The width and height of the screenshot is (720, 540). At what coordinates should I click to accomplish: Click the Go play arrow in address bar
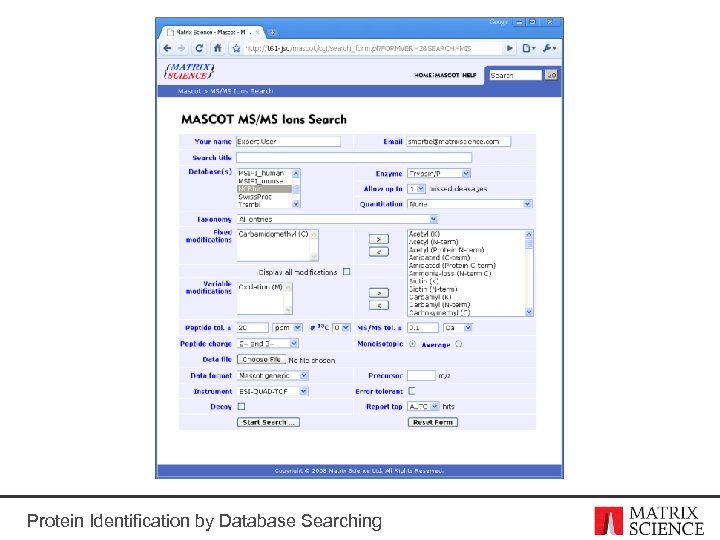pyautogui.click(x=509, y=48)
